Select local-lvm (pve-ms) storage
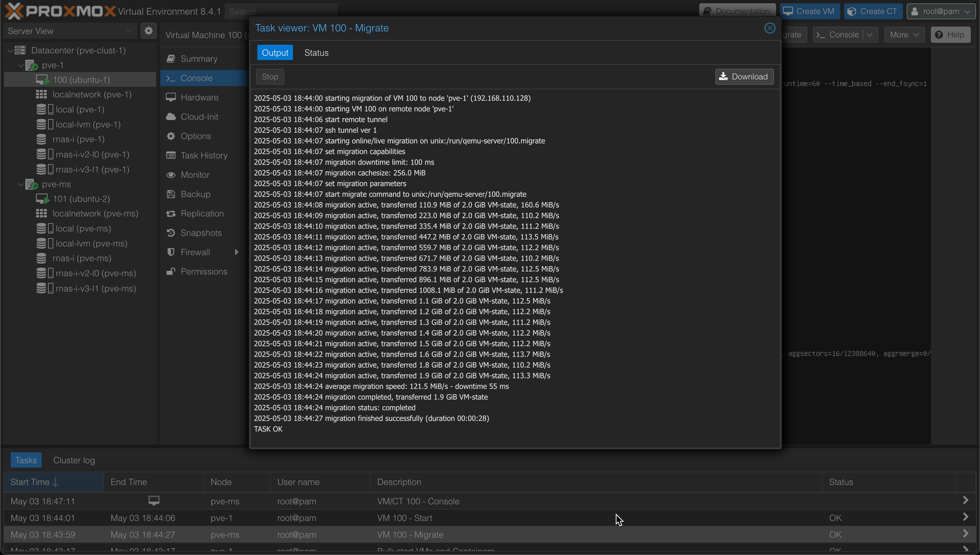The width and height of the screenshot is (980, 555). [x=91, y=243]
